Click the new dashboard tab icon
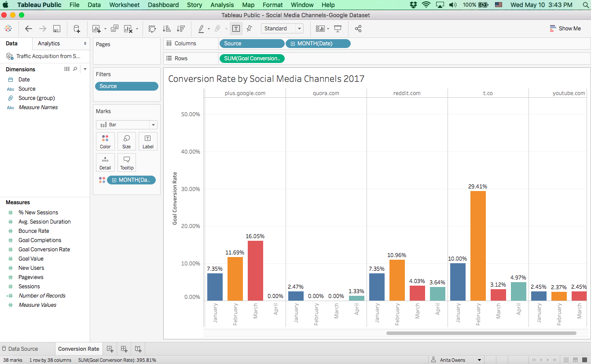 pyautogui.click(x=124, y=349)
